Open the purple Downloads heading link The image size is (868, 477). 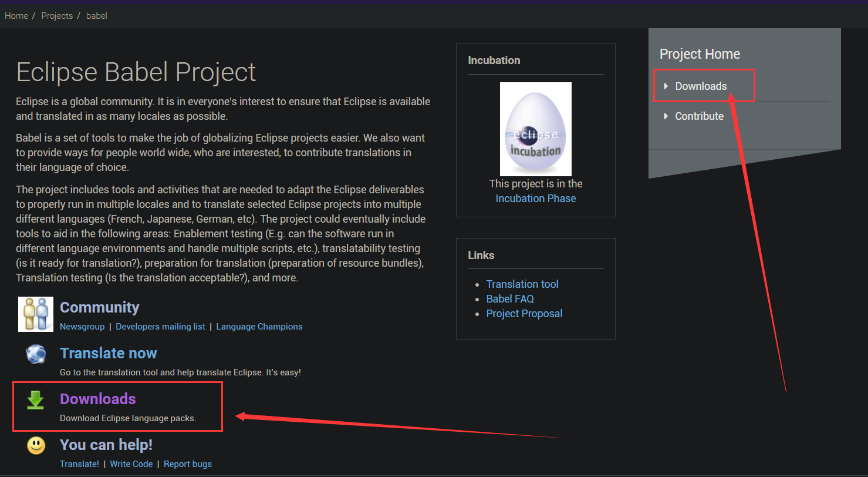(x=98, y=399)
